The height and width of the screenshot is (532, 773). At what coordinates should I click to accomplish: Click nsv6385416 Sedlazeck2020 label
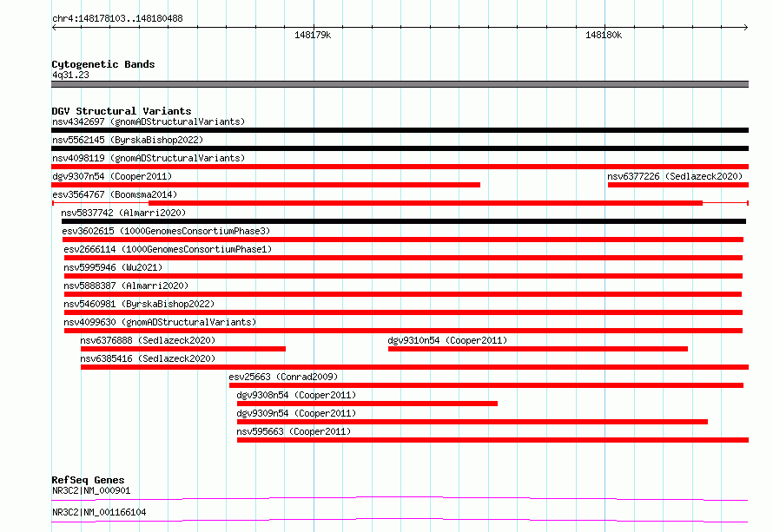148,358
